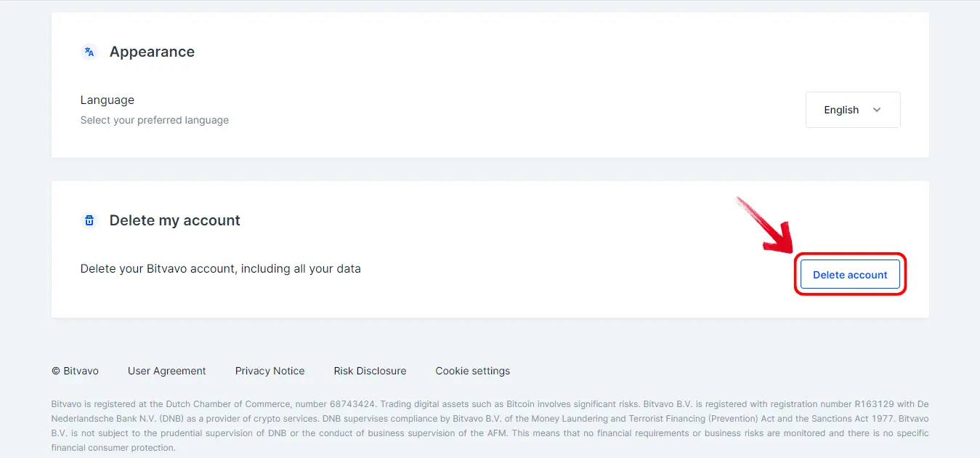The width and height of the screenshot is (980, 458).
Task: Click the © Bitvavo footer text
Action: [x=75, y=371]
